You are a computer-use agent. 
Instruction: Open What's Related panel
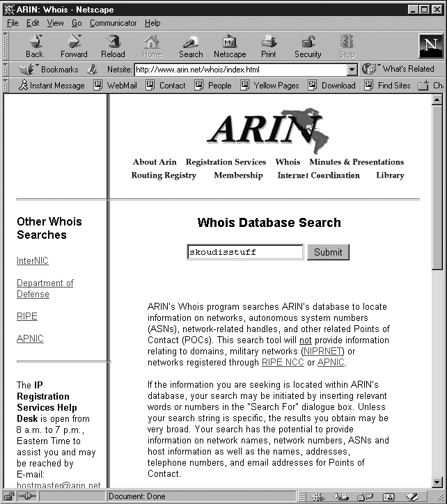(x=398, y=69)
